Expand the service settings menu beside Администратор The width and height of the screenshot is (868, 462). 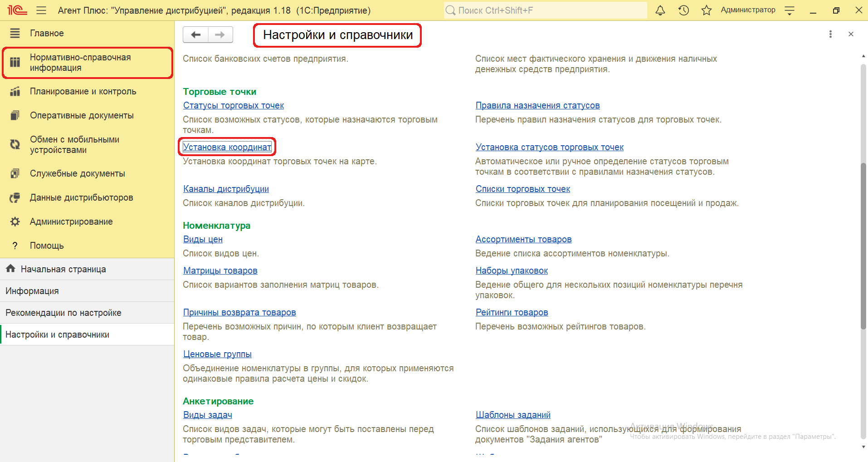pyautogui.click(x=790, y=11)
